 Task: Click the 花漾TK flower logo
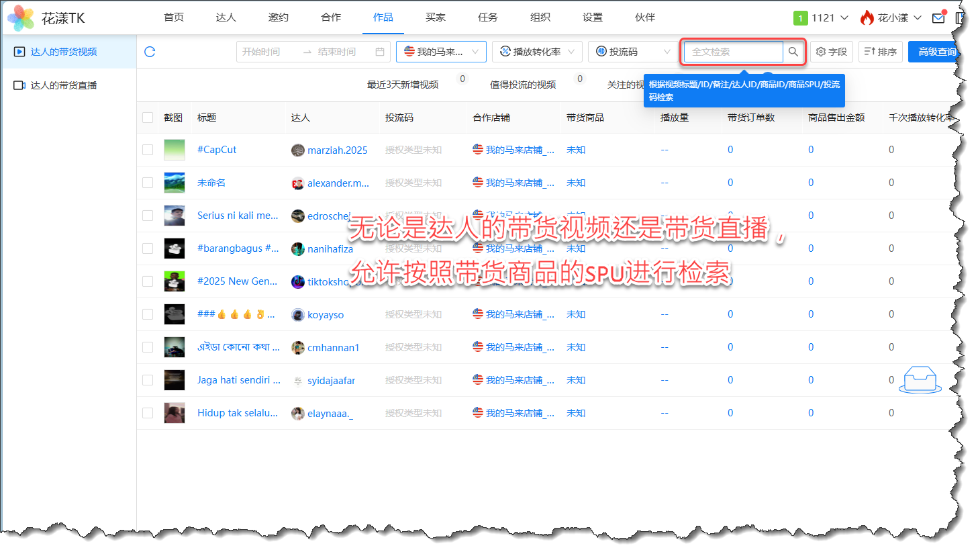point(21,18)
